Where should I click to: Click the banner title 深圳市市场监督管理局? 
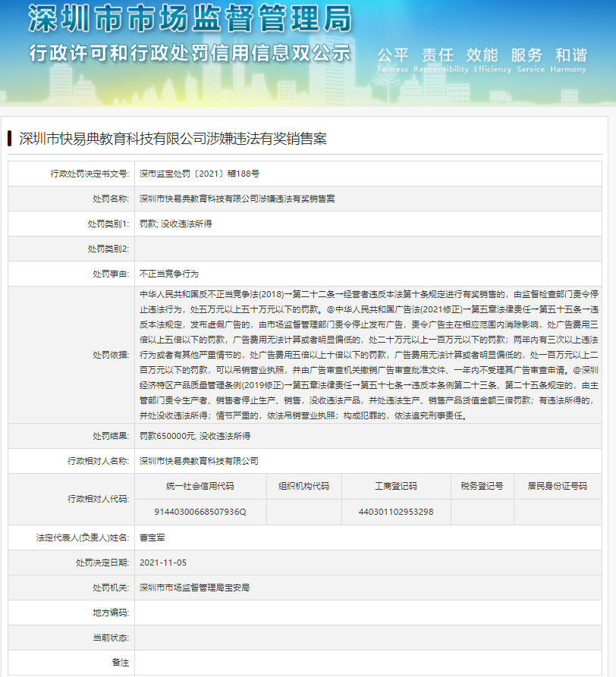[x=190, y=19]
